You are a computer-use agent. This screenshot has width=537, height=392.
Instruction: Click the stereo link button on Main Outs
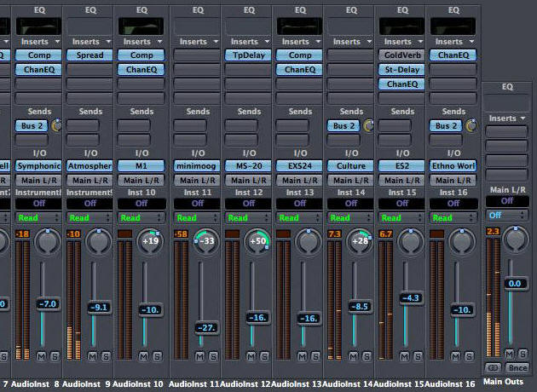click(x=493, y=367)
